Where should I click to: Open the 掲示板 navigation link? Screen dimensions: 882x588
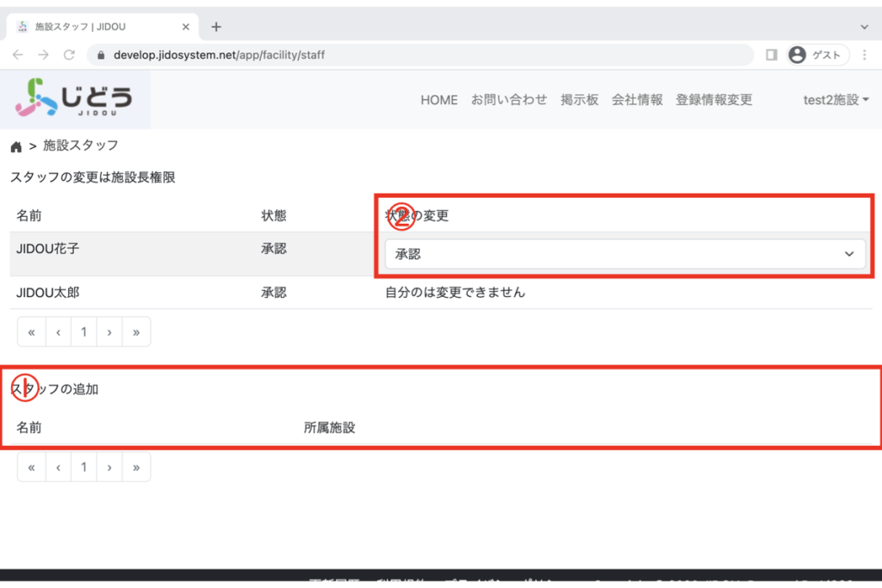coord(579,100)
